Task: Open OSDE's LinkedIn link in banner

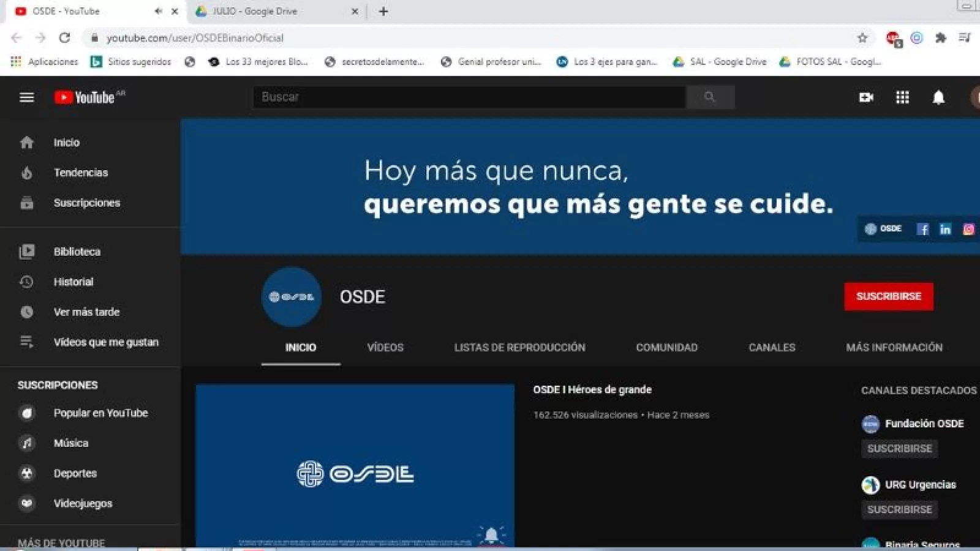Action: (945, 229)
